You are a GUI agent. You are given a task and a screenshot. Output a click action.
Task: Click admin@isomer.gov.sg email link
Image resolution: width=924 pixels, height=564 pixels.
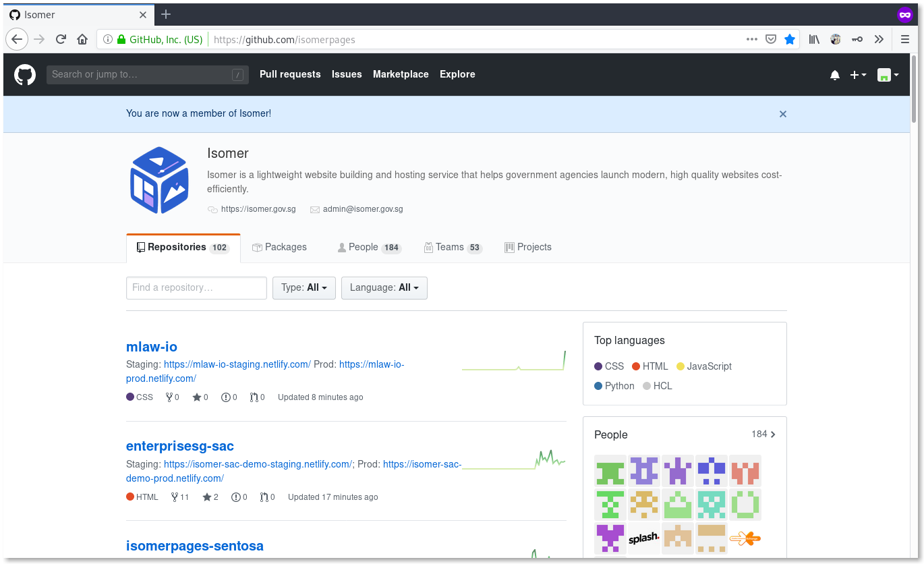363,209
